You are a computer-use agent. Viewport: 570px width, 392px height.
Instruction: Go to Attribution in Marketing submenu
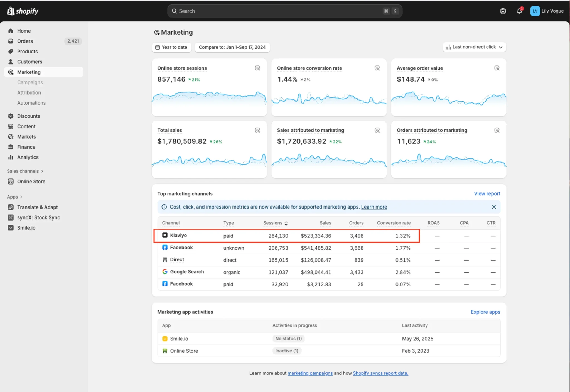29,93
